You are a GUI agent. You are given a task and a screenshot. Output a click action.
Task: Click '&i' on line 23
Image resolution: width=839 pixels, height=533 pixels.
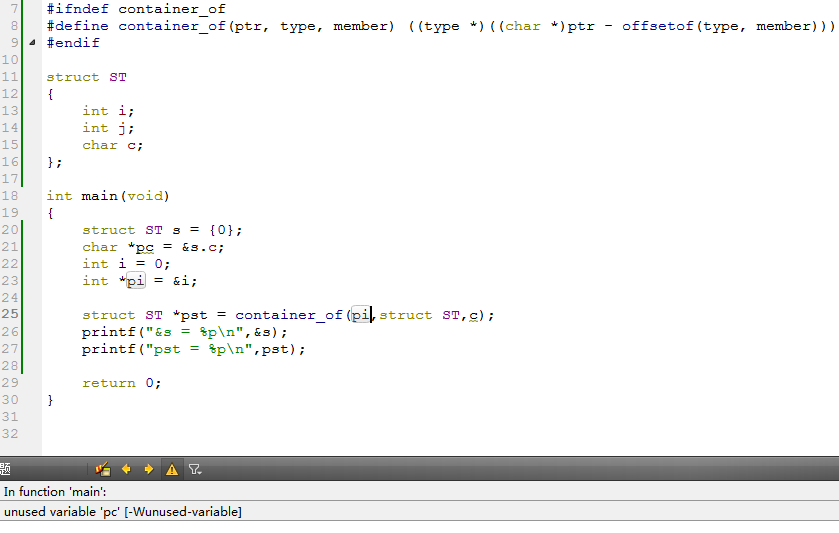coord(181,281)
